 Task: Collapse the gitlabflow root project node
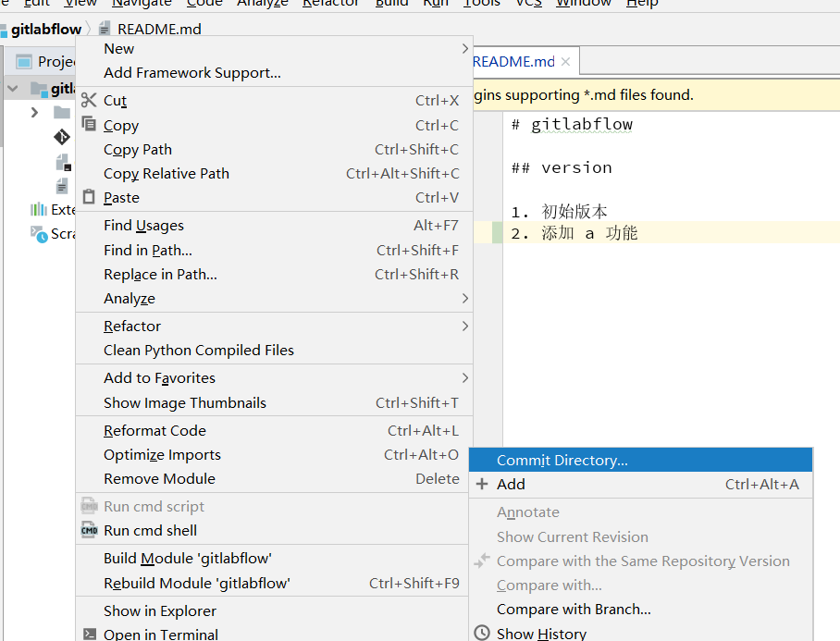pos(13,89)
